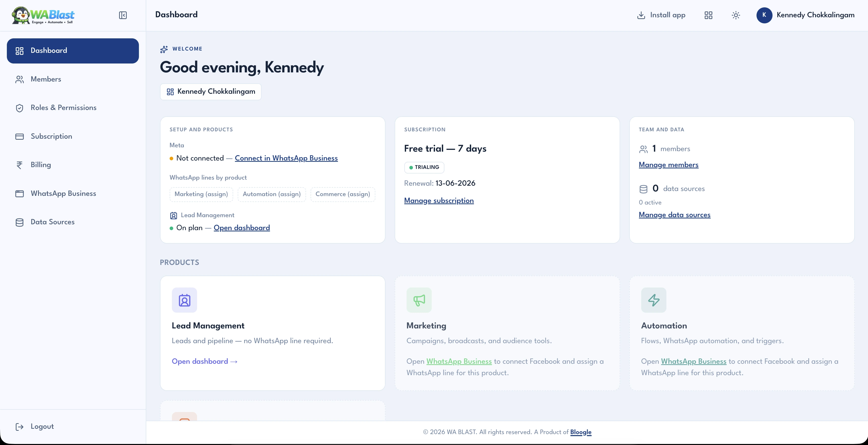
Task: Click the Marketing product card title
Action: point(426,326)
